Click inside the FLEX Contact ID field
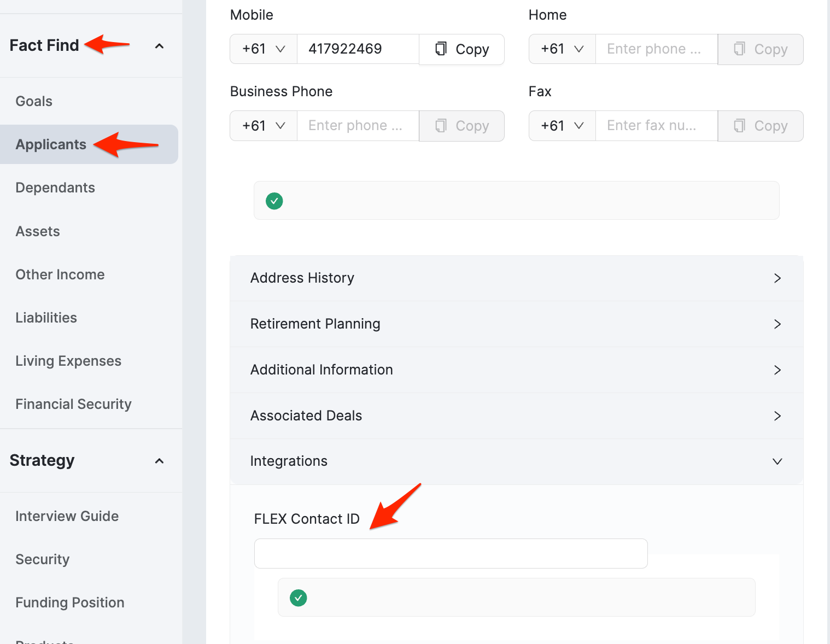Viewport: 830px width, 644px height. 450,553
